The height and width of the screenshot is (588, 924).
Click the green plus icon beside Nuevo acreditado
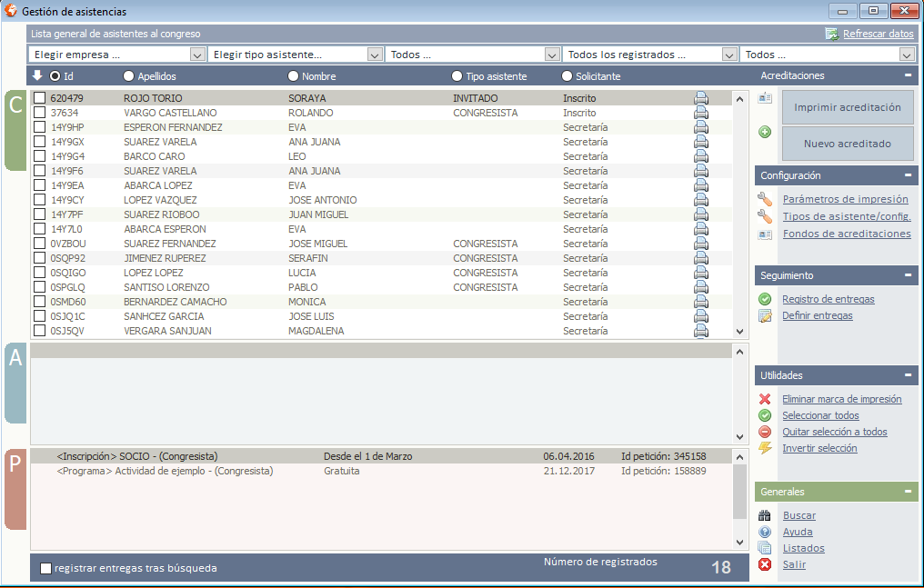[765, 132]
